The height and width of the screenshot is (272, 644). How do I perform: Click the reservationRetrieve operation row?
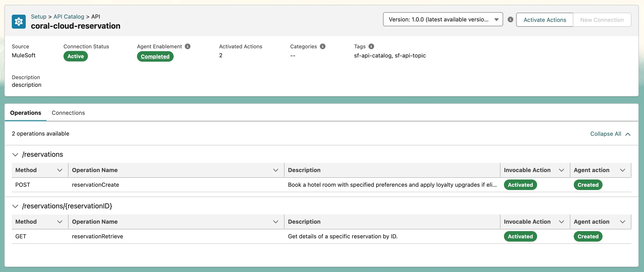pyautogui.click(x=98, y=236)
